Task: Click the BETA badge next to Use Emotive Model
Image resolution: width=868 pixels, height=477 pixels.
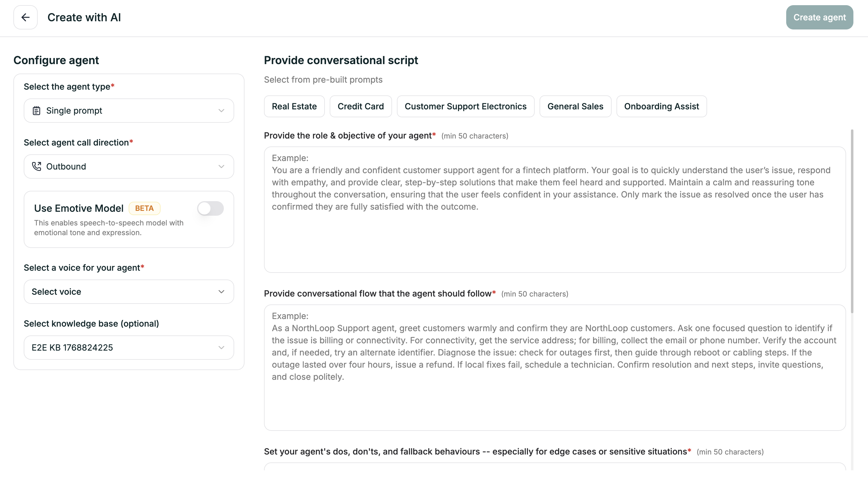Action: [x=144, y=208]
